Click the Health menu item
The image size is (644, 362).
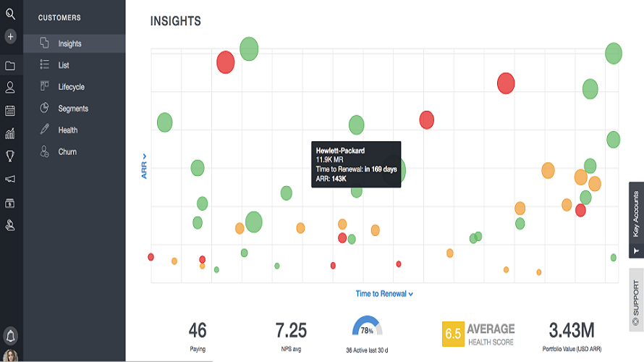point(68,130)
